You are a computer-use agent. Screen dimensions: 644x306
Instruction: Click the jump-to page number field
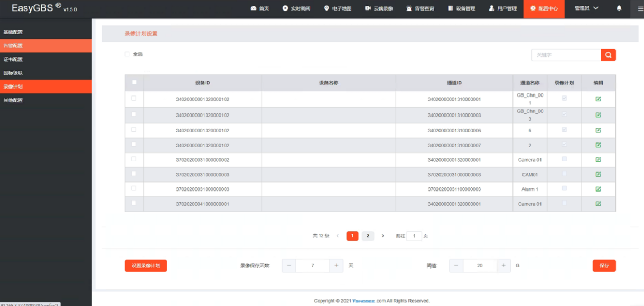click(414, 236)
